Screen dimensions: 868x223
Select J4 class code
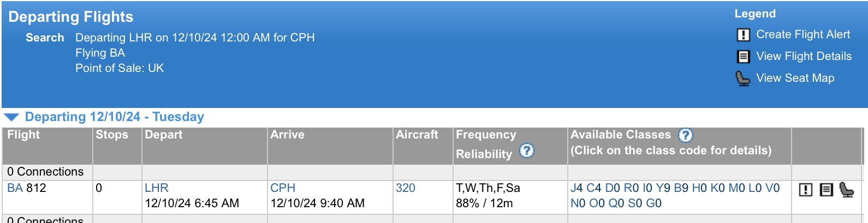point(576,188)
